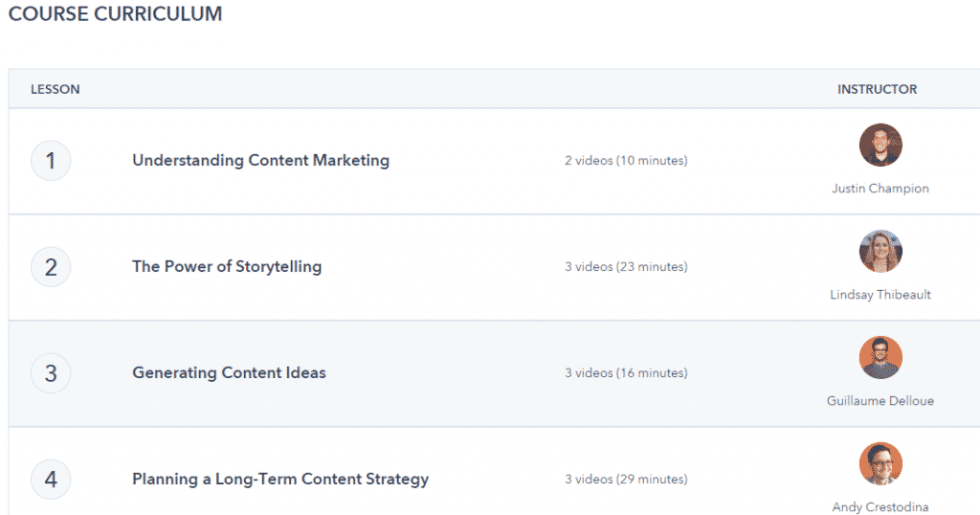
Task: Click Justin Champion's avatar photo
Action: (880, 146)
